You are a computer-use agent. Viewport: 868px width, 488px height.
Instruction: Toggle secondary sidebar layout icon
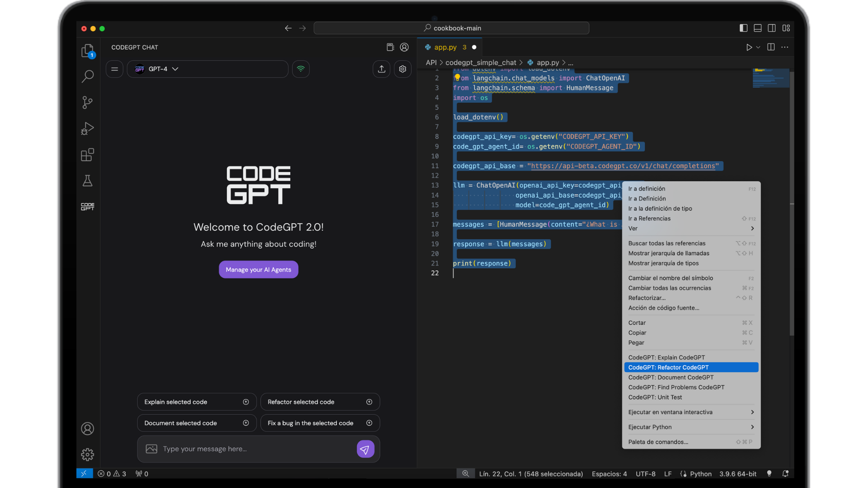772,28
